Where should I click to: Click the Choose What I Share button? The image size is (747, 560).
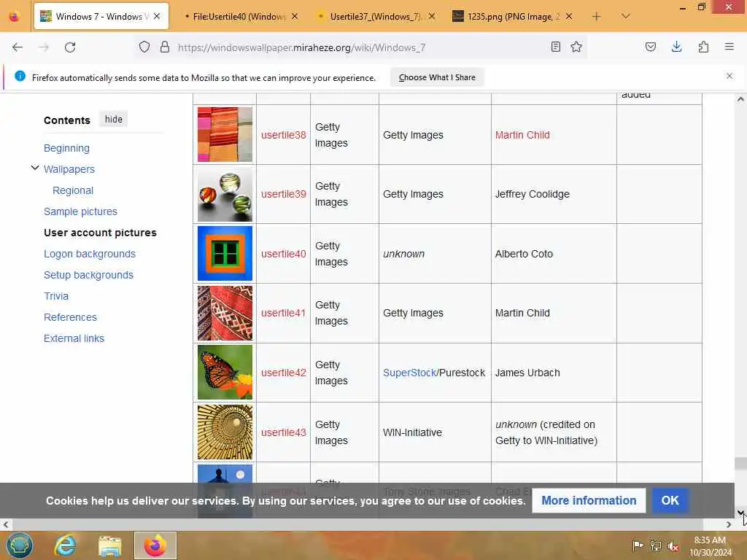pos(437,77)
